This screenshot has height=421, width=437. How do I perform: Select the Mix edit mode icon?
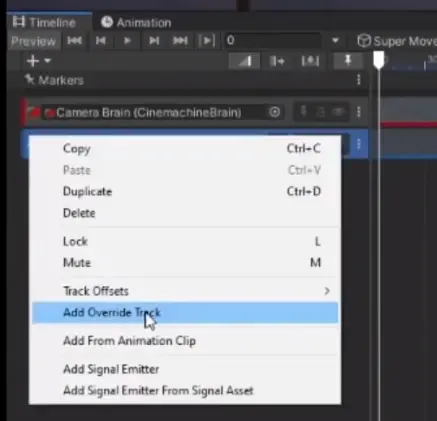[x=245, y=61]
